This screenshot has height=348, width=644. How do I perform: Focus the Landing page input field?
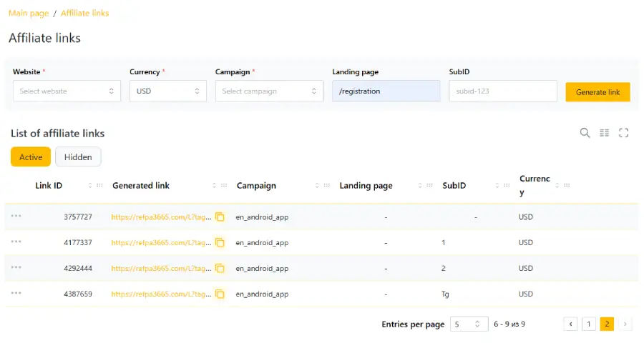coord(386,91)
